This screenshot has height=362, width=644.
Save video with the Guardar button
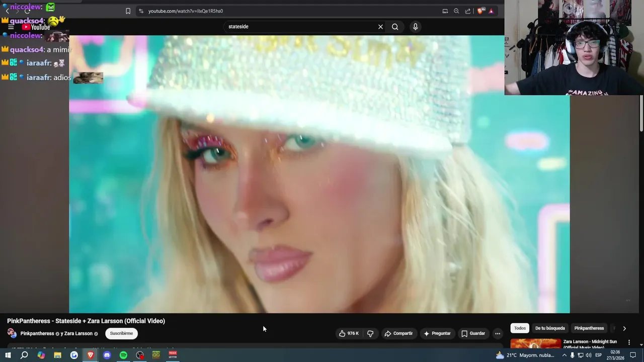[x=473, y=333]
